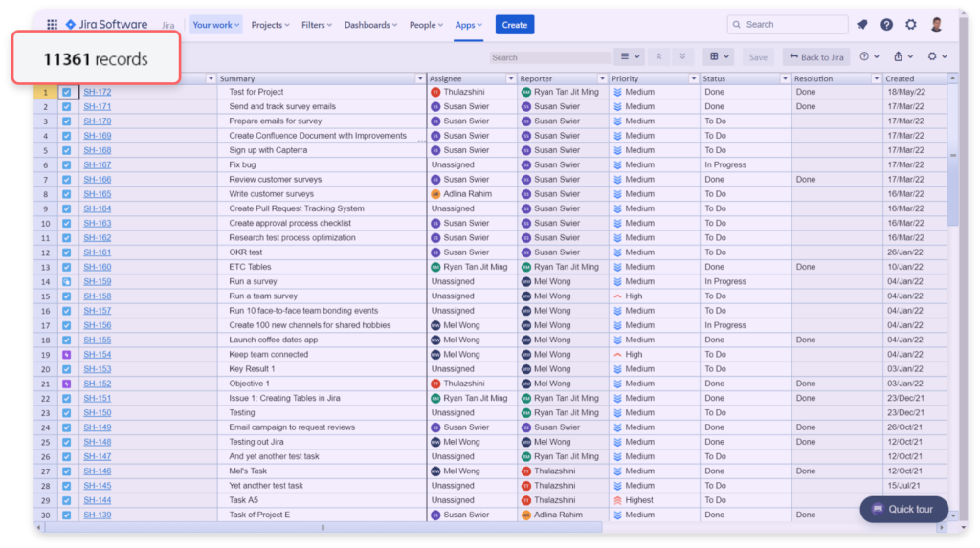Screen dimensions: 980x548
Task: Click the task type icon for SH-167
Action: point(67,164)
